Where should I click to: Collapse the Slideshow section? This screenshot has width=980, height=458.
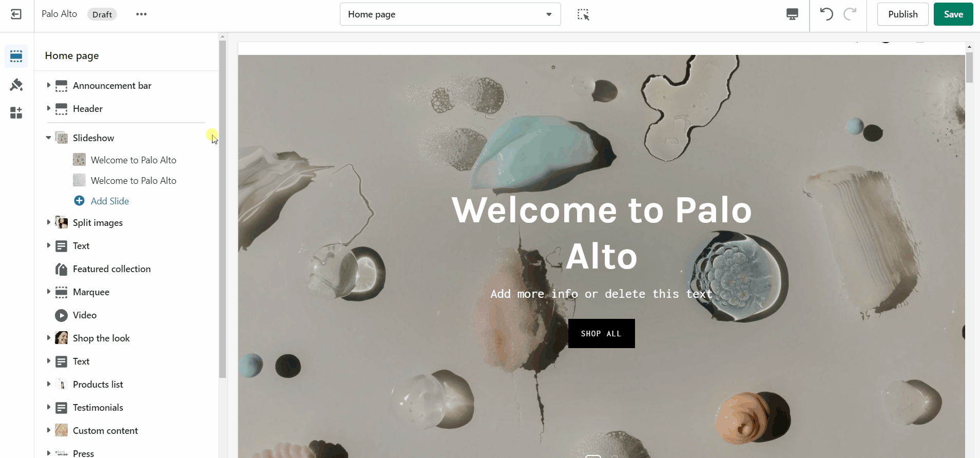[x=48, y=138]
